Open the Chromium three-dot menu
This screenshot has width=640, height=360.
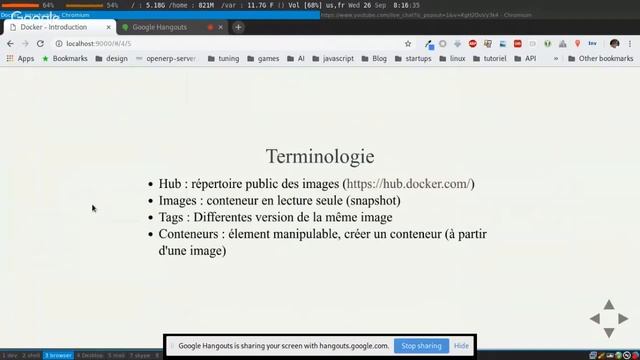(630, 44)
